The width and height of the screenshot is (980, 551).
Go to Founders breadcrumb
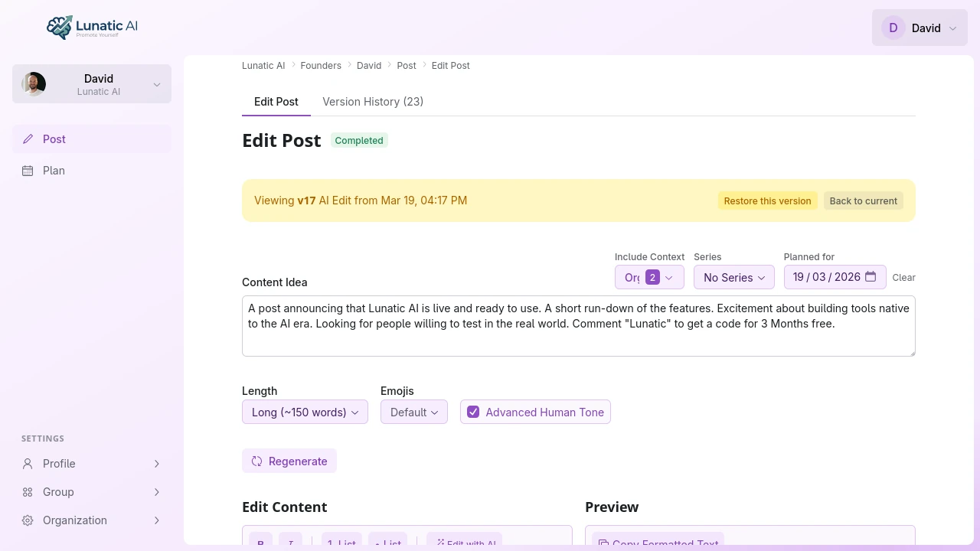pos(321,65)
